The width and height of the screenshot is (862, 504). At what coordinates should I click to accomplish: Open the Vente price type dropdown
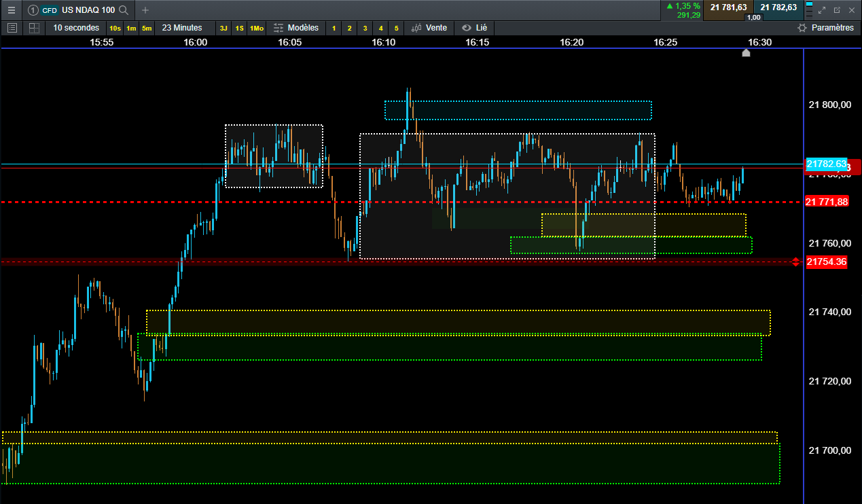click(429, 28)
